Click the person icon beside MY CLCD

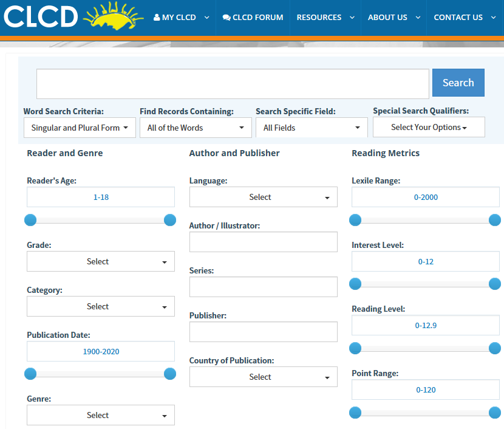[x=157, y=17]
